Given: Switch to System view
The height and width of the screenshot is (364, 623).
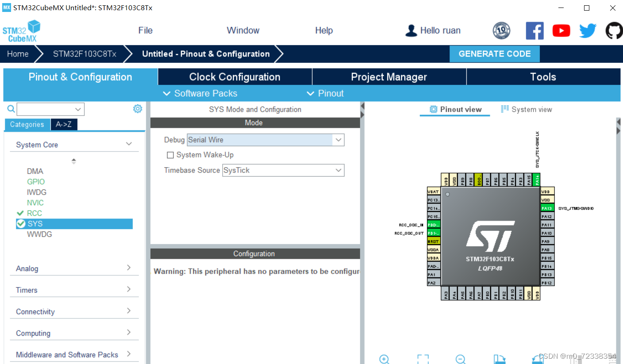Looking at the screenshot, I should coord(527,109).
